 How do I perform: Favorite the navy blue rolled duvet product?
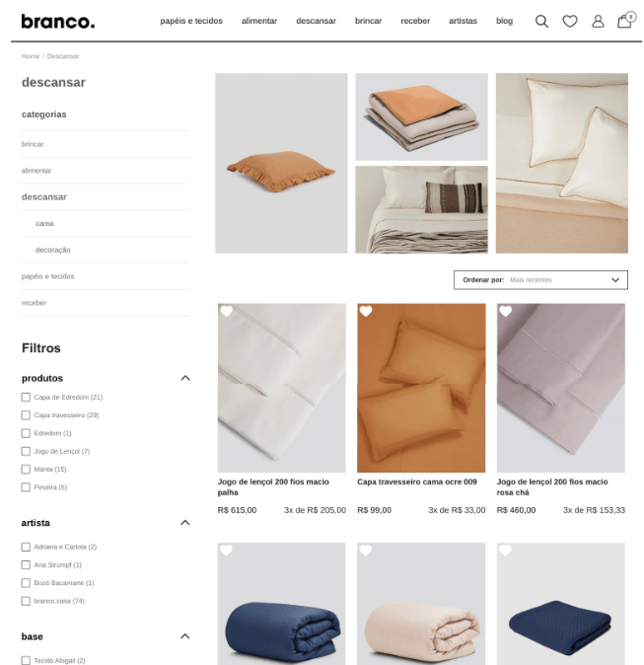[x=227, y=551]
